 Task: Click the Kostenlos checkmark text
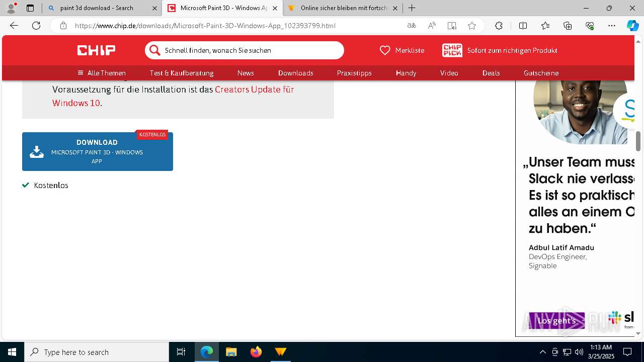(51, 186)
